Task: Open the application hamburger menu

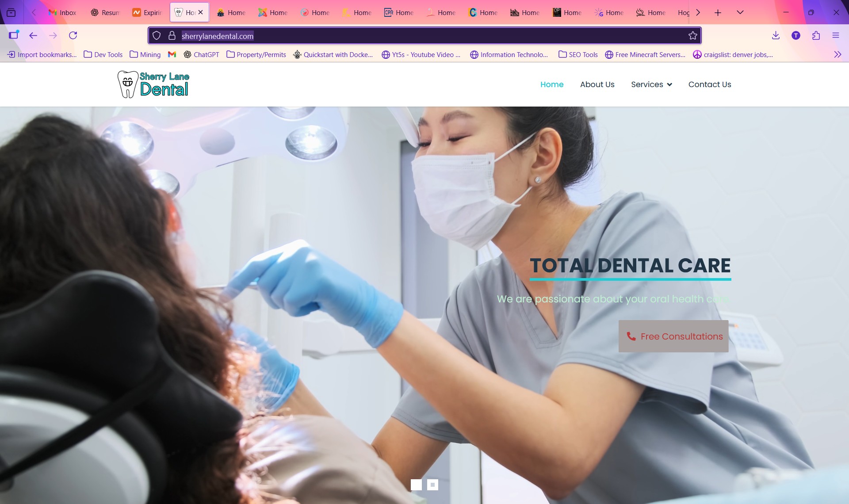Action: point(835,36)
